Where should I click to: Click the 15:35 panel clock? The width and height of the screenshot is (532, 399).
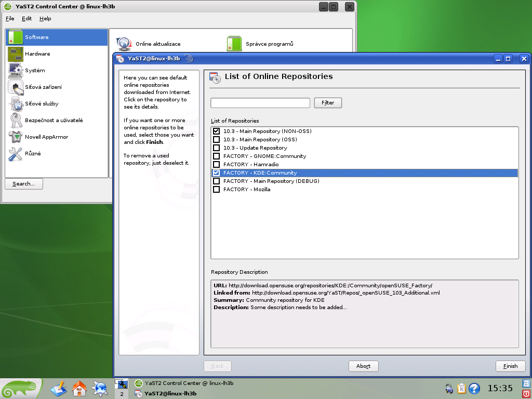(500, 388)
